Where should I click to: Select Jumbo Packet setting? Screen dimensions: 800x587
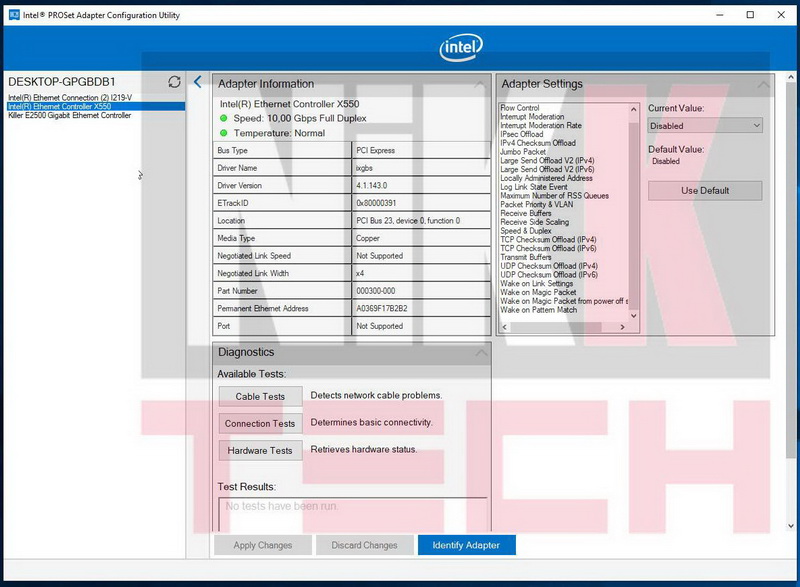tap(523, 152)
